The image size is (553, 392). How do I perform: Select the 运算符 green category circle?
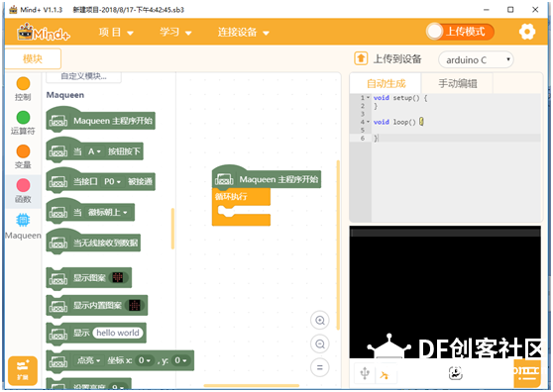coord(23,118)
